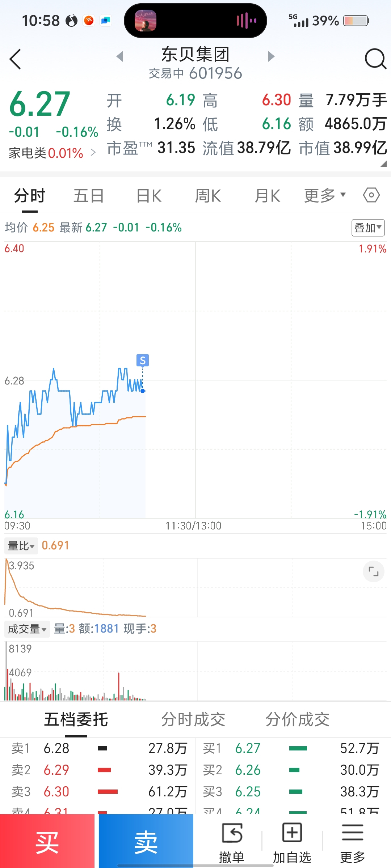
Task: Expand chart to fullscreen icon
Action: click(x=374, y=571)
